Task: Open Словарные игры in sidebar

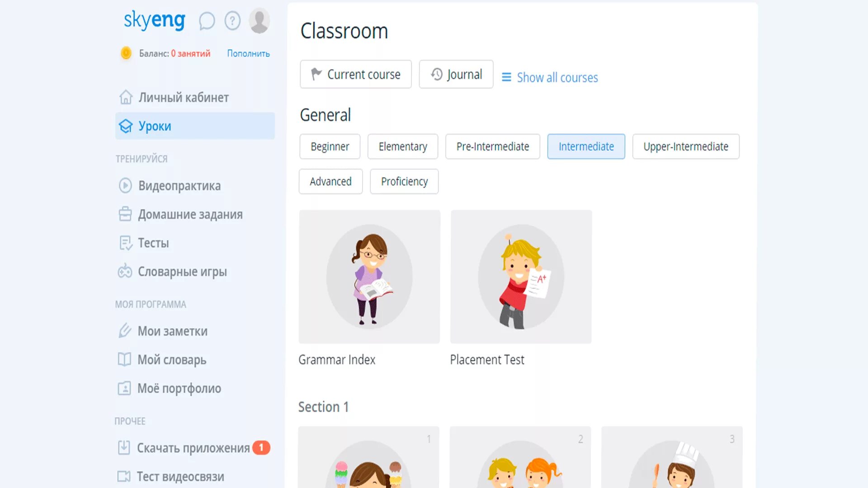Action: pyautogui.click(x=182, y=272)
